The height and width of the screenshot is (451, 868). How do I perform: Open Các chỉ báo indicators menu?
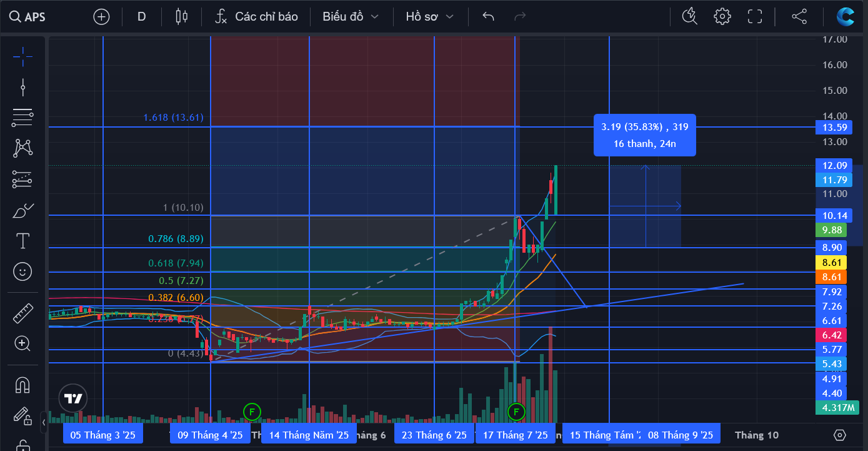[x=256, y=17]
